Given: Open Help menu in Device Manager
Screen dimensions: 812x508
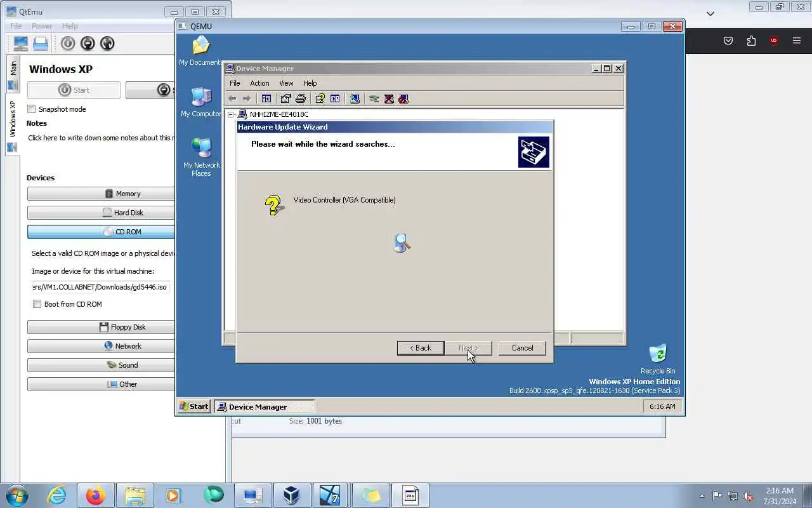Looking at the screenshot, I should [310, 83].
